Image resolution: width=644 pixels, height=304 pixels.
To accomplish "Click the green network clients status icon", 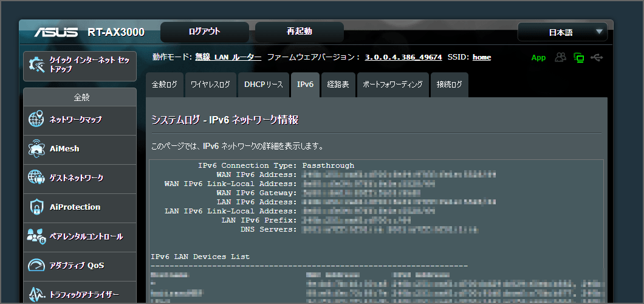I will 579,58.
